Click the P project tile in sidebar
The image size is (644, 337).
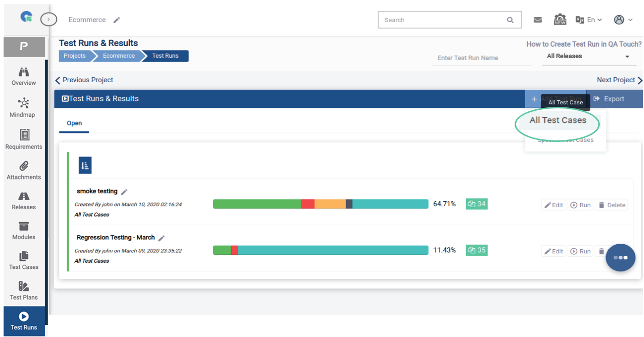[x=24, y=47]
